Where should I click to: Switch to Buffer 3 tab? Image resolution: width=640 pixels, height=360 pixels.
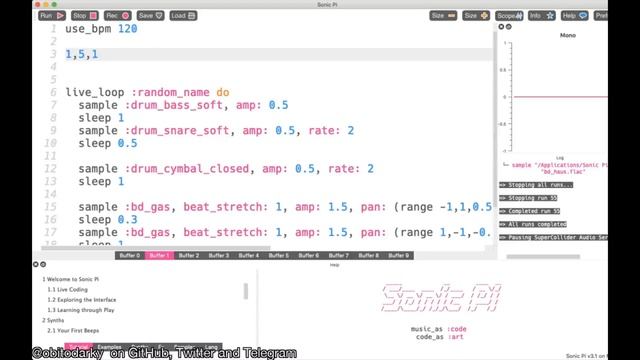click(219, 256)
